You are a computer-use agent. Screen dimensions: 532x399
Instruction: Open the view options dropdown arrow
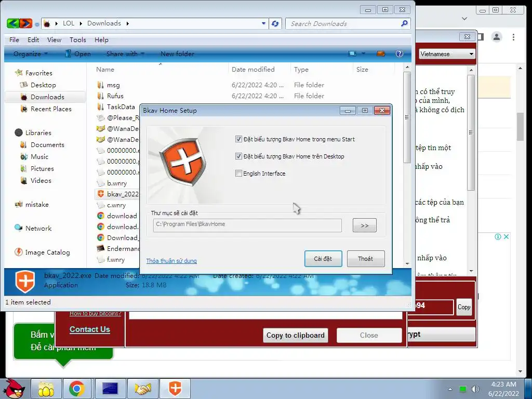coord(363,54)
